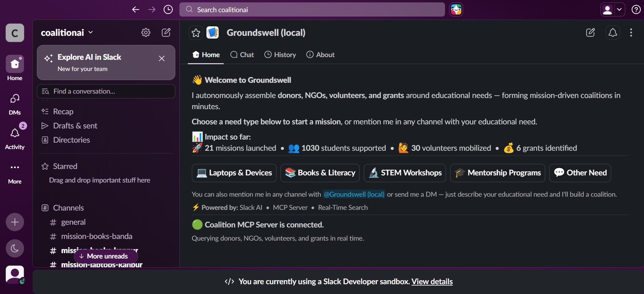This screenshot has width=644, height=294.
Task: Star the Groundswell (local) app
Action: click(196, 33)
